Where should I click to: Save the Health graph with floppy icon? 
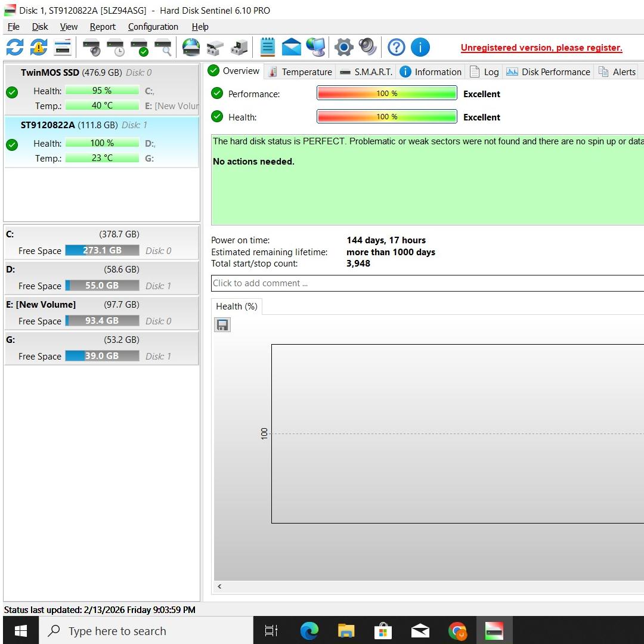coord(222,325)
